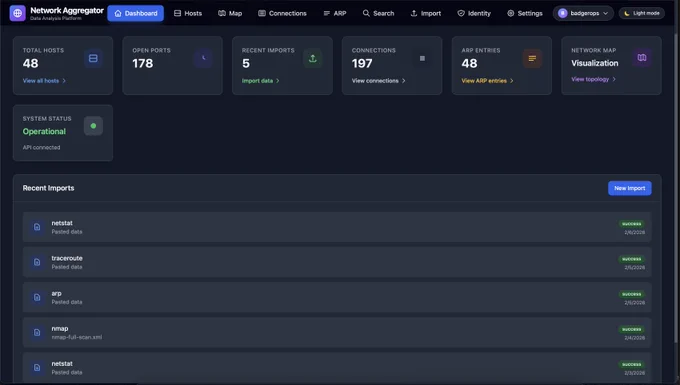The height and width of the screenshot is (385, 680).
Task: Go to the Hosts page
Action: (x=188, y=13)
